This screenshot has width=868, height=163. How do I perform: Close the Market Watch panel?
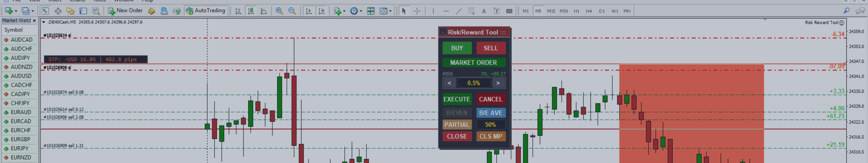click(x=34, y=20)
